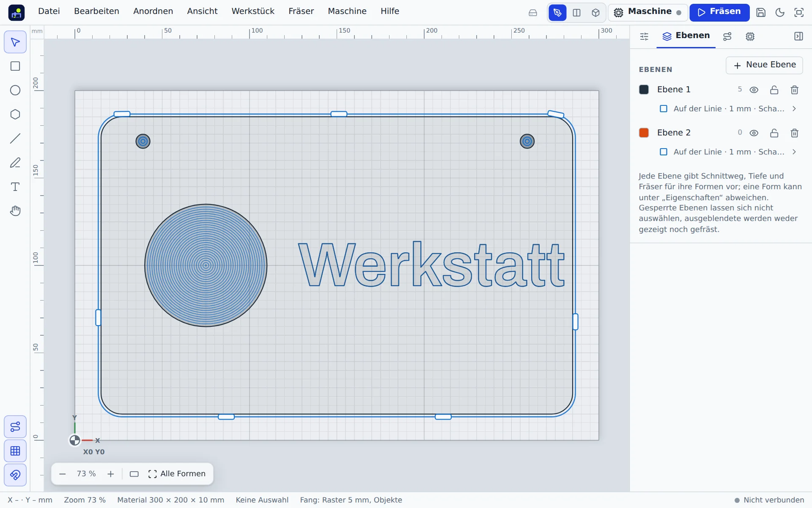Open the Maschine connection button

click(647, 12)
